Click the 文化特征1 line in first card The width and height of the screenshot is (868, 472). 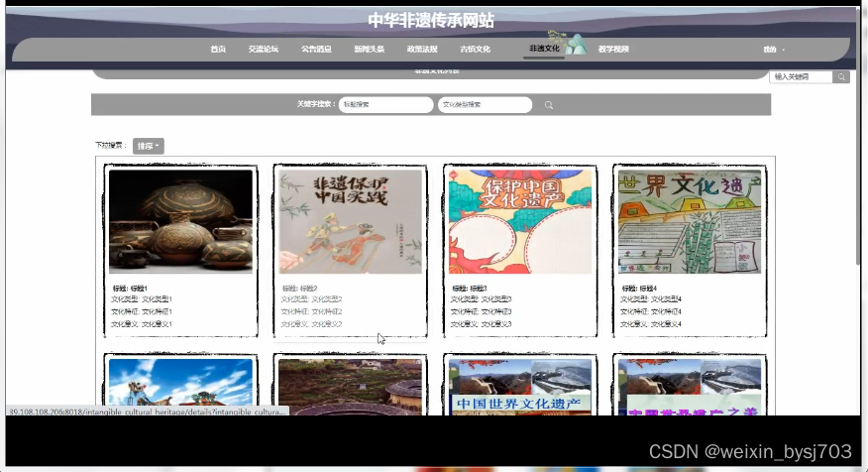[x=142, y=312]
